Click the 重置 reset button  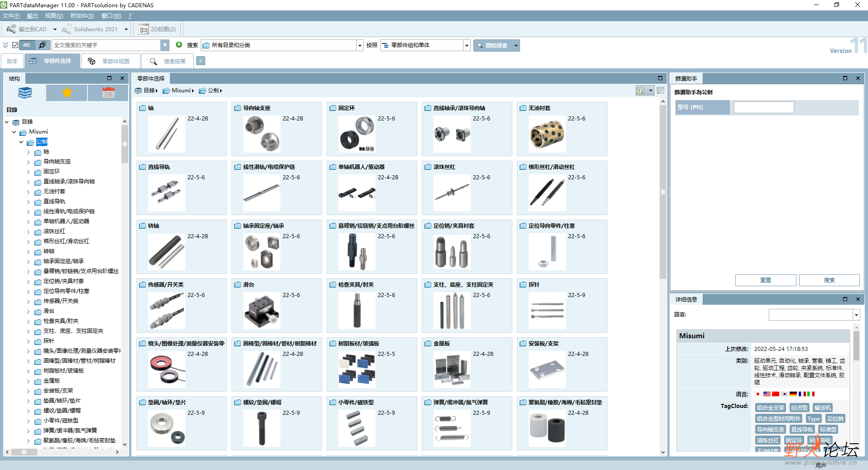click(x=766, y=280)
